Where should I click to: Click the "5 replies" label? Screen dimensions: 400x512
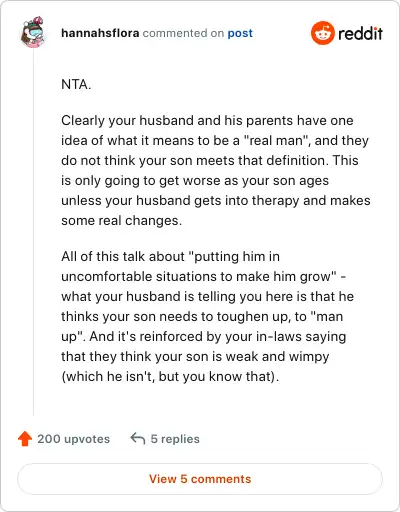[x=175, y=439]
